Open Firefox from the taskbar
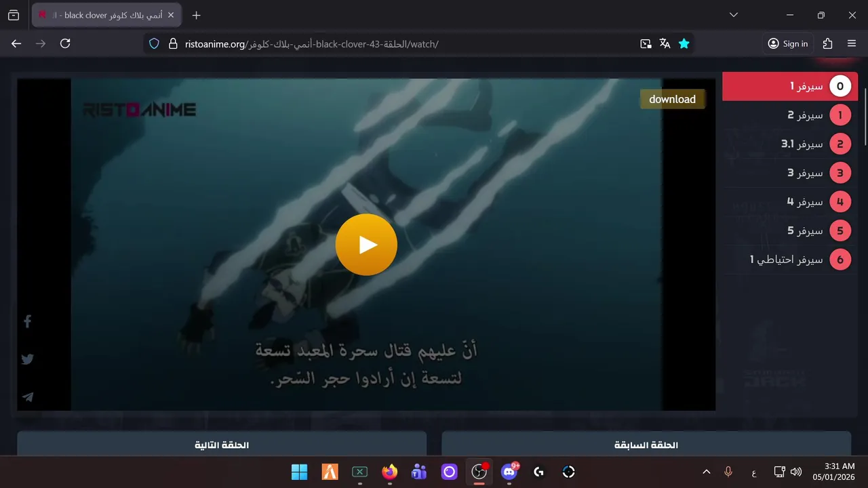 click(389, 472)
